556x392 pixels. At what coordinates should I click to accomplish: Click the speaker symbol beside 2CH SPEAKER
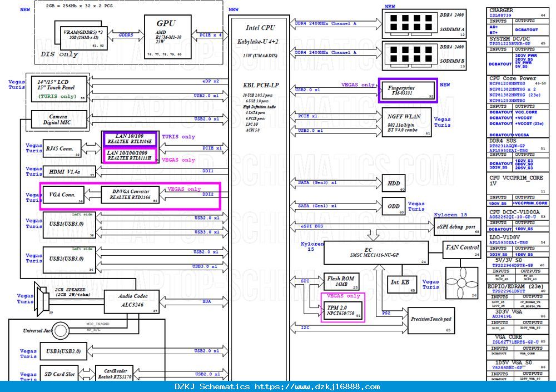point(42,299)
